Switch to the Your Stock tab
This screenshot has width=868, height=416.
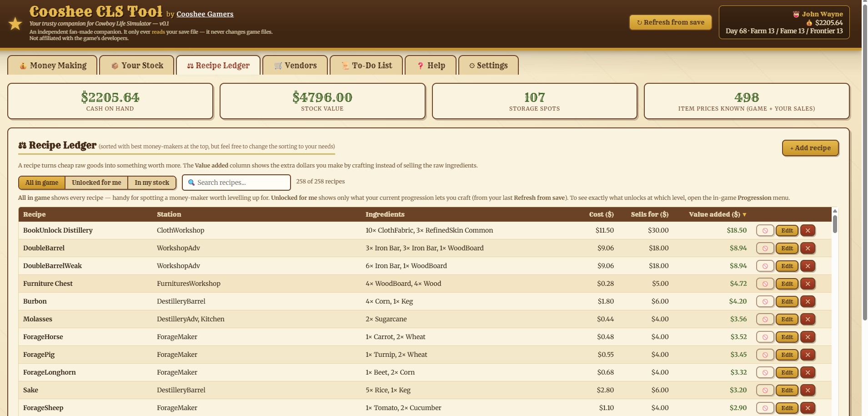coord(137,66)
